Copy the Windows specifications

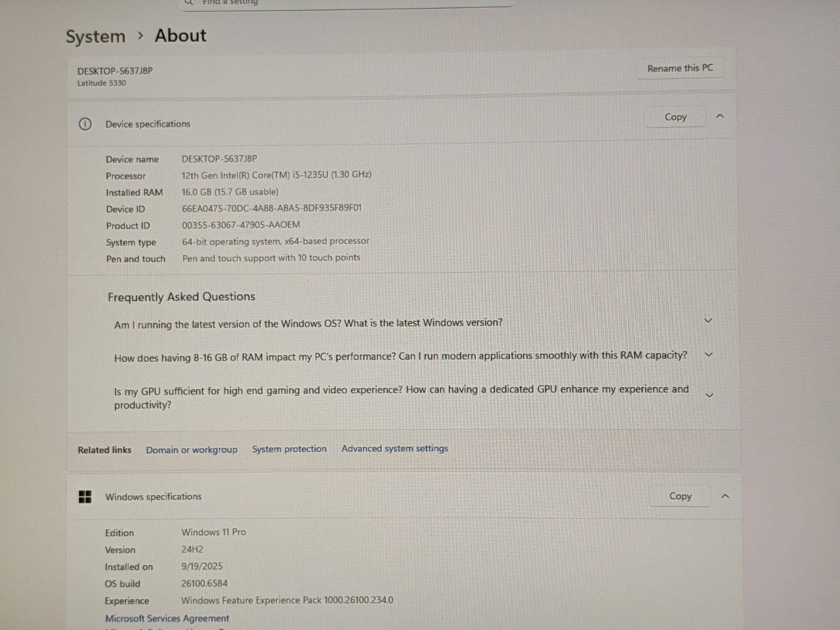pyautogui.click(x=680, y=496)
